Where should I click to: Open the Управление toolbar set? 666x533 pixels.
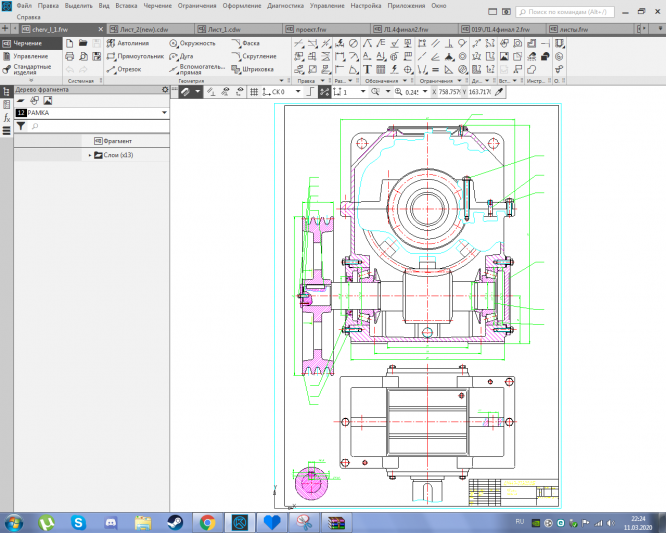point(29,57)
